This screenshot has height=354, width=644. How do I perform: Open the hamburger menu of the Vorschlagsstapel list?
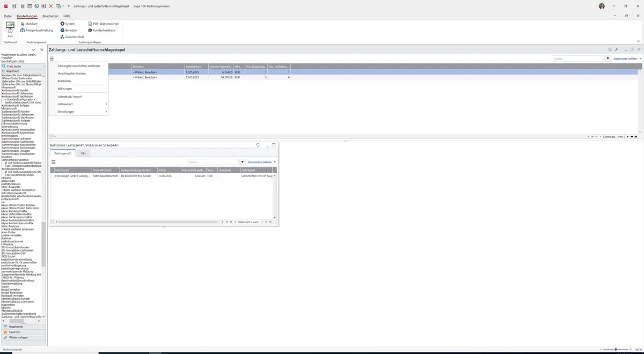(52, 58)
